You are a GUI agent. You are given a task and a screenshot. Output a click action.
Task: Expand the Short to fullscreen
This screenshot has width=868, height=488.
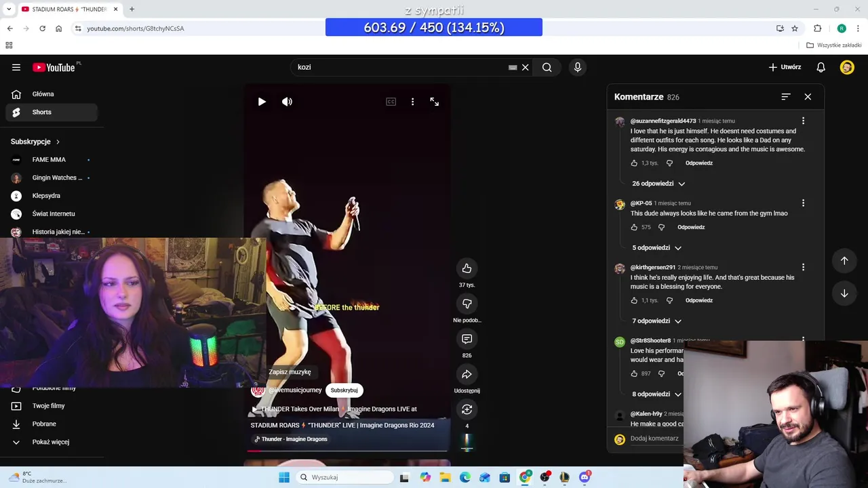pyautogui.click(x=434, y=102)
